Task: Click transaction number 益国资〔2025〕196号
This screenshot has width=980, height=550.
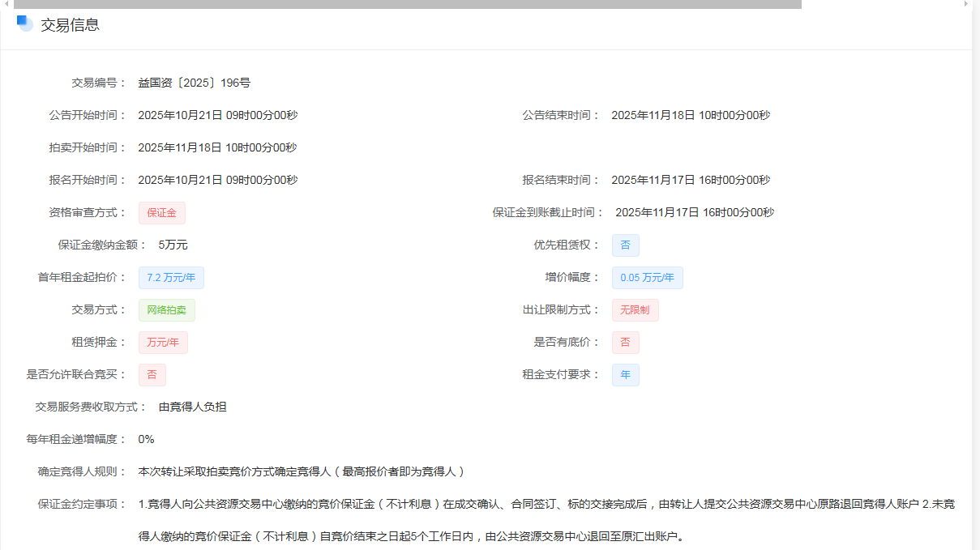Action: tap(195, 83)
